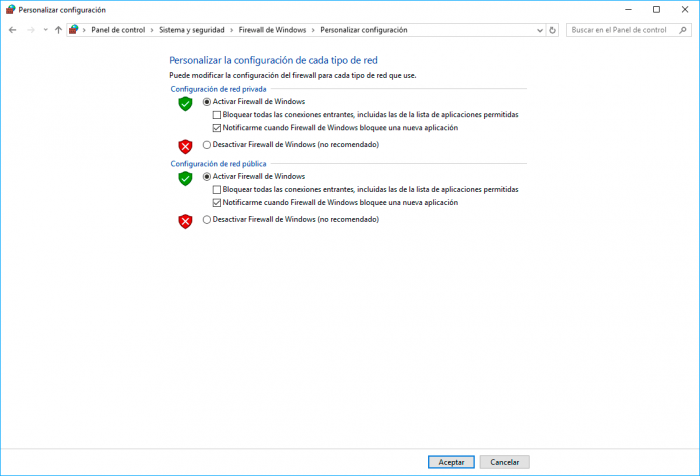700x476 pixels.
Task: Click green shield icon in public network section
Action: pyautogui.click(x=185, y=178)
